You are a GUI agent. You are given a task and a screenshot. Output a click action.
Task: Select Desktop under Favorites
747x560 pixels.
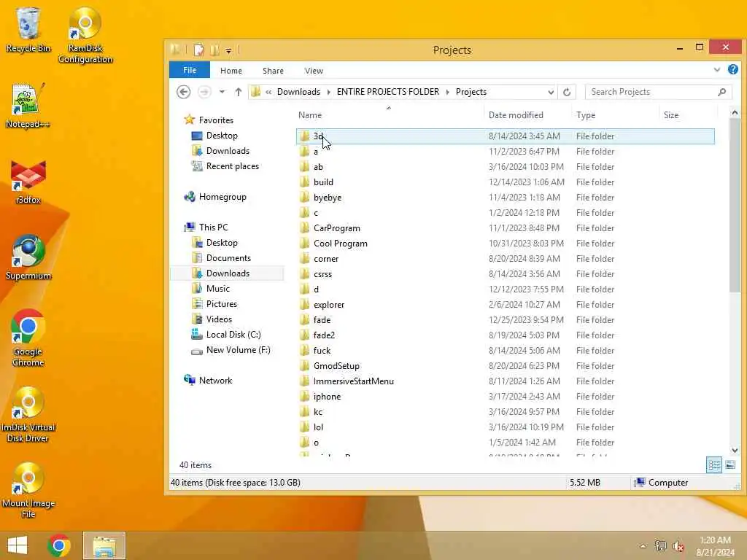tap(214, 135)
